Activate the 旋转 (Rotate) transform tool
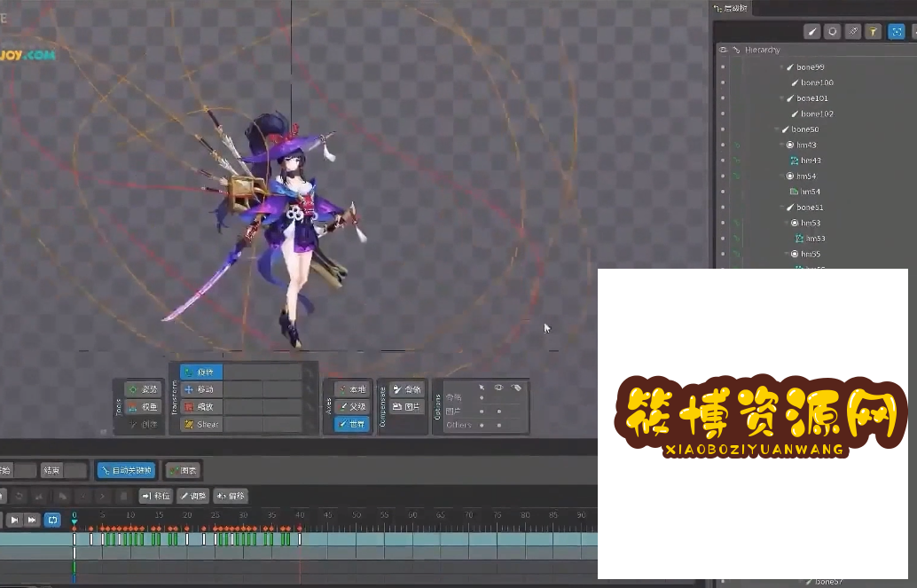This screenshot has height=588, width=917. (201, 372)
